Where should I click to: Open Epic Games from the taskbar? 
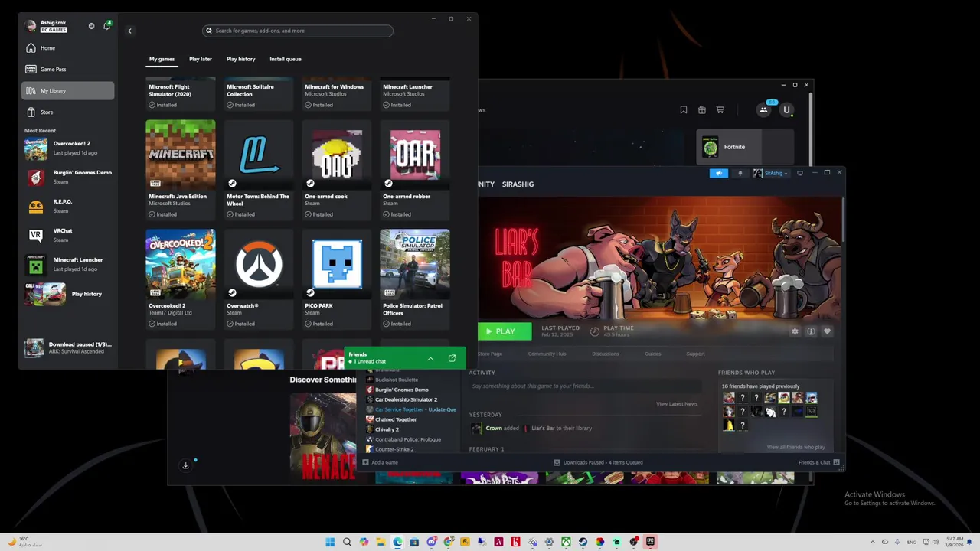[650, 542]
